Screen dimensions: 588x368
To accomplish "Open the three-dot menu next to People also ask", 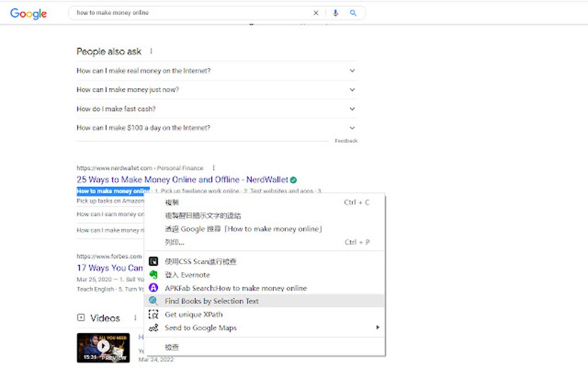I will [150, 50].
